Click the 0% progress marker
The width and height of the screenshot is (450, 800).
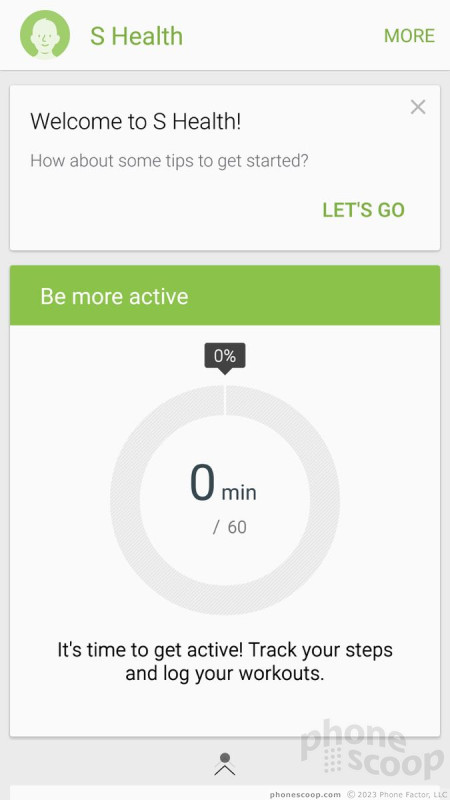pyautogui.click(x=225, y=357)
